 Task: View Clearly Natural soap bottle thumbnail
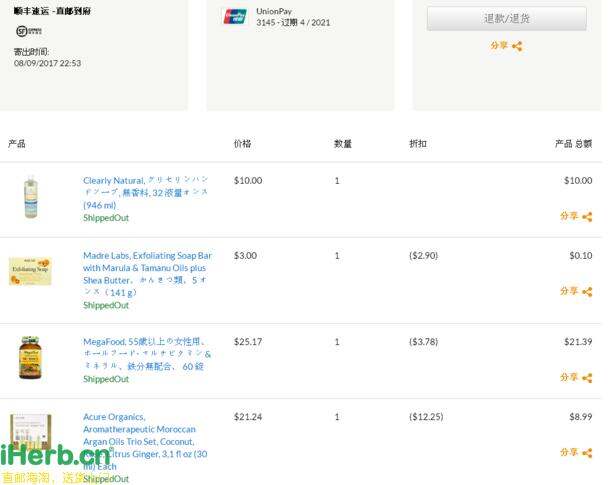[x=31, y=196]
